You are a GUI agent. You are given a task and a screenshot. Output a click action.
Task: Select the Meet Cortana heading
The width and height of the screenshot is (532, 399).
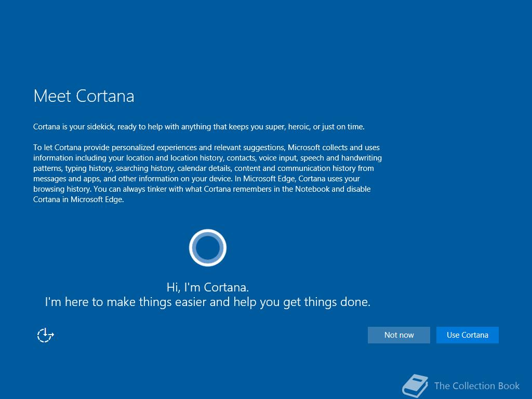click(x=84, y=96)
